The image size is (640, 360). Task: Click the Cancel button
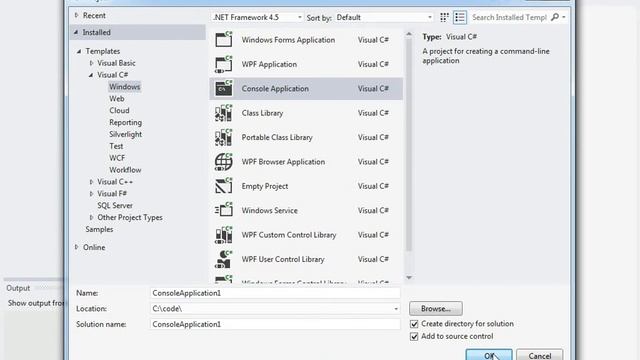tap(539, 355)
